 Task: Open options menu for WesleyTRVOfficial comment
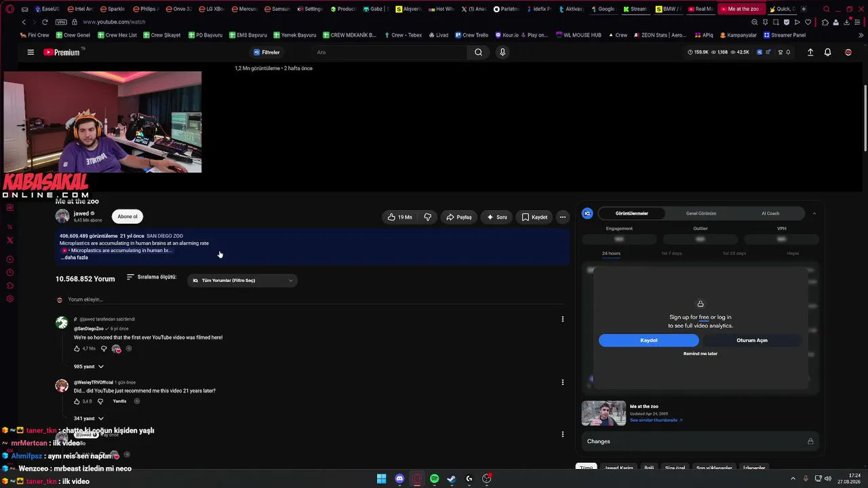(562, 382)
